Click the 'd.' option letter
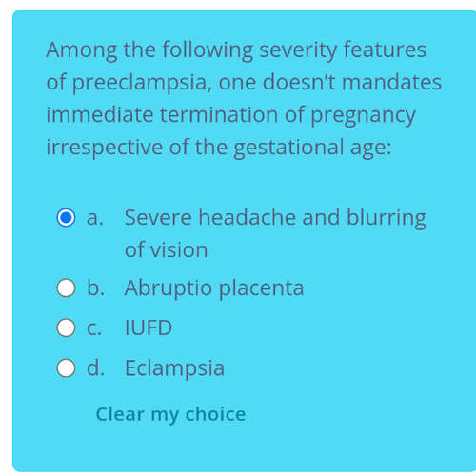 (x=95, y=367)
